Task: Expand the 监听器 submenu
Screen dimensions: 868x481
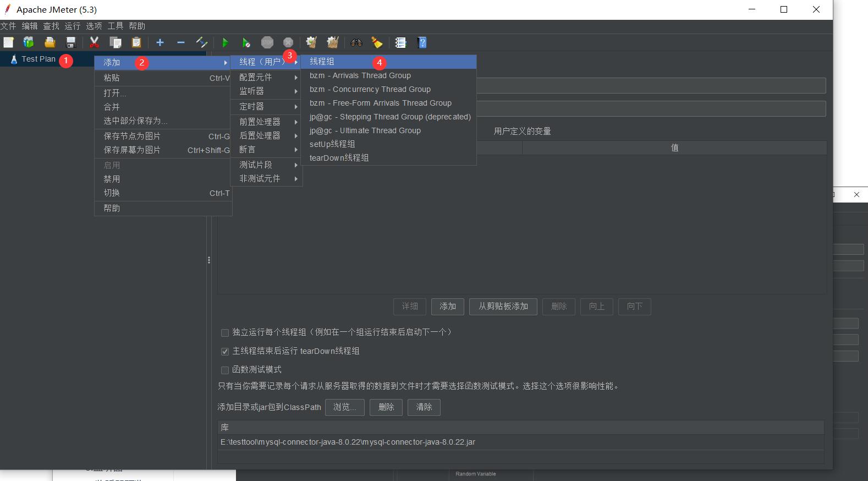Action: (266, 91)
